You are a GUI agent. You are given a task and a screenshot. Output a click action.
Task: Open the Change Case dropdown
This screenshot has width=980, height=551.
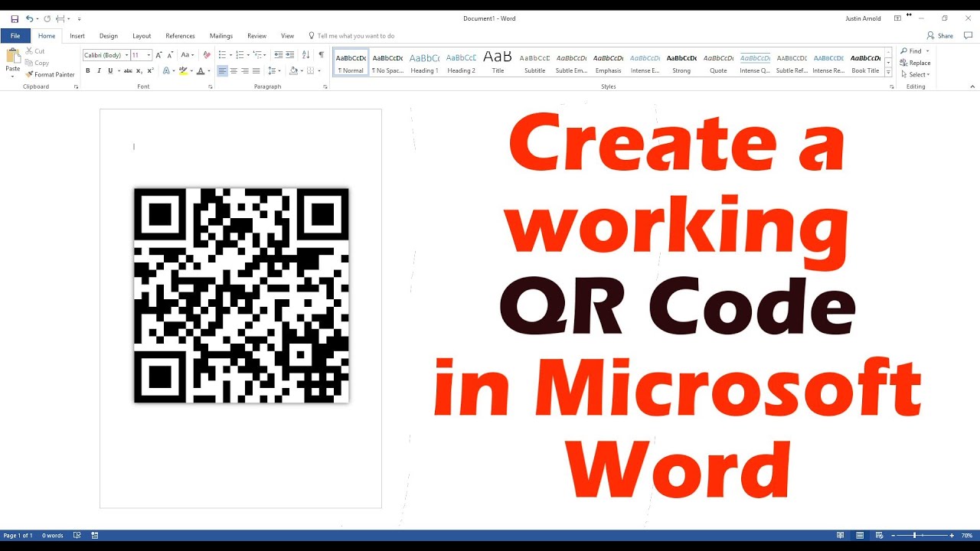point(187,55)
